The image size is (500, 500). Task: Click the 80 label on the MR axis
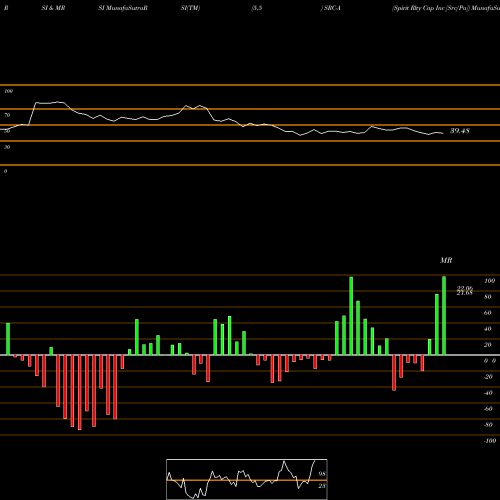pyautogui.click(x=488, y=297)
